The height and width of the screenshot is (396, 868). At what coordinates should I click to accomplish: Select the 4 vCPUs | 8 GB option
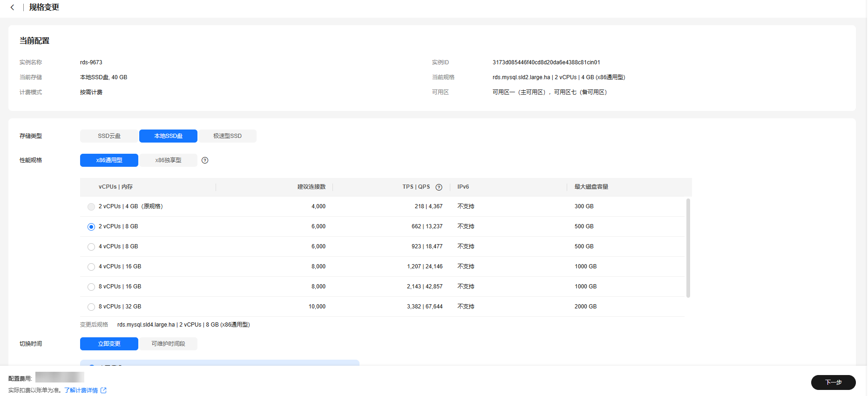(x=91, y=247)
